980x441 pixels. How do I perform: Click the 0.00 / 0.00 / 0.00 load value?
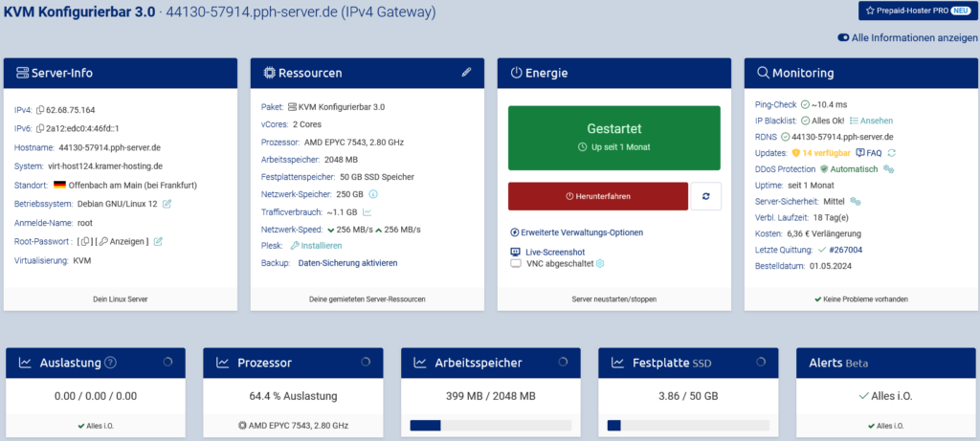(x=96, y=396)
